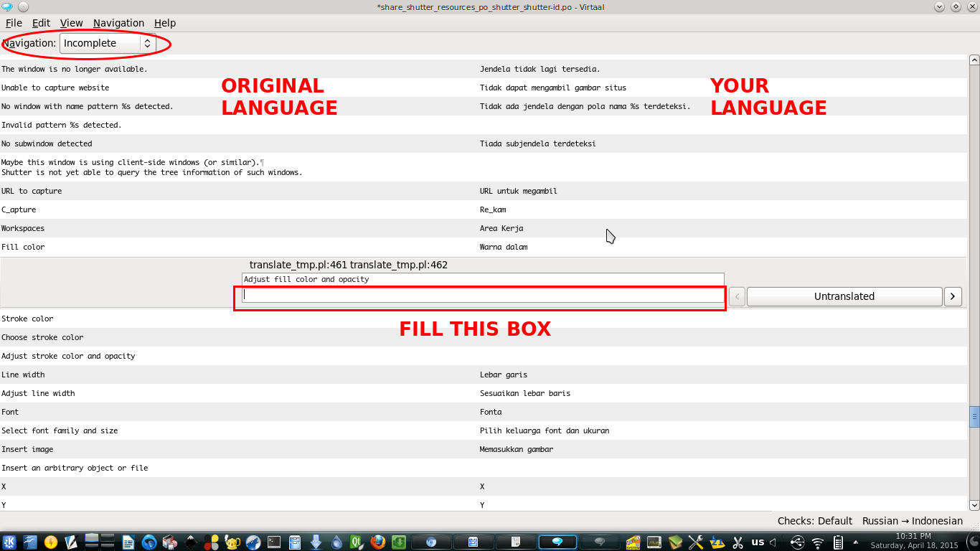The width and height of the screenshot is (980, 551).
Task: Open the document writer launcher icon
Action: click(128, 542)
